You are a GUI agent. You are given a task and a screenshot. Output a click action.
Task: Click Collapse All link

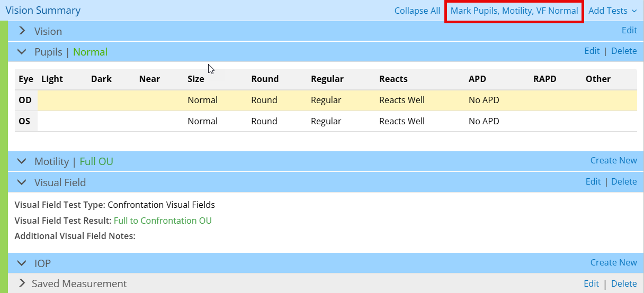417,11
